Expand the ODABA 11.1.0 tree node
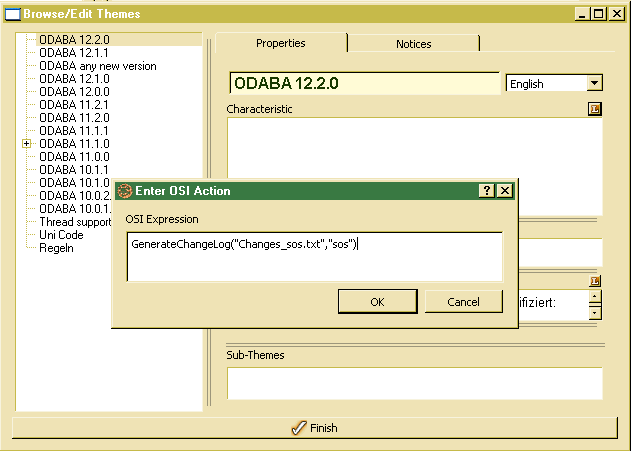Screen dimensions: 631x451 coord(27,144)
